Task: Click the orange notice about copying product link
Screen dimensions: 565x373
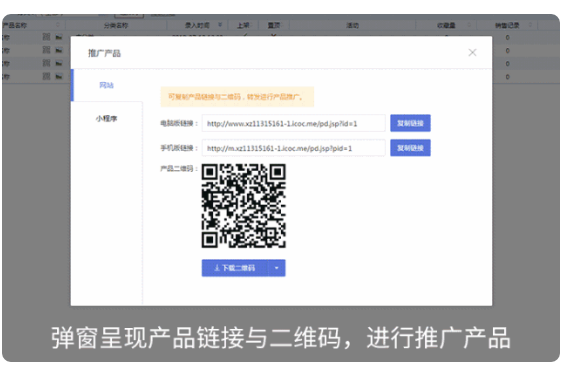Action: click(237, 97)
